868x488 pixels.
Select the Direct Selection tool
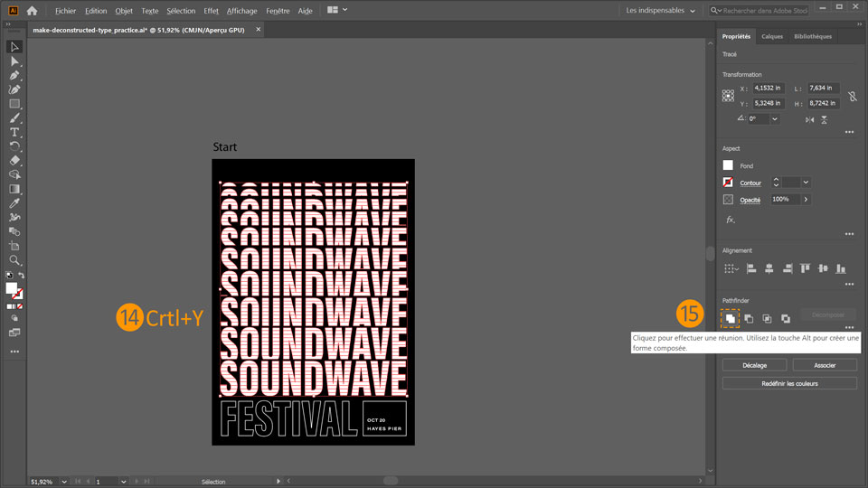pos(14,61)
